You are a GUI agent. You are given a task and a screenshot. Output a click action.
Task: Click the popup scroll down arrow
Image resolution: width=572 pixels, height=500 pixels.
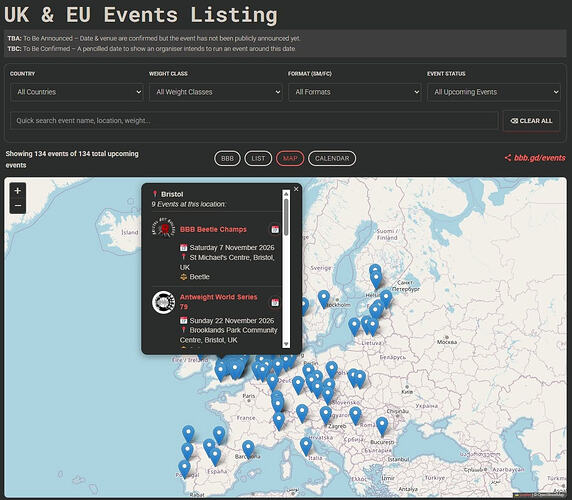click(x=286, y=344)
